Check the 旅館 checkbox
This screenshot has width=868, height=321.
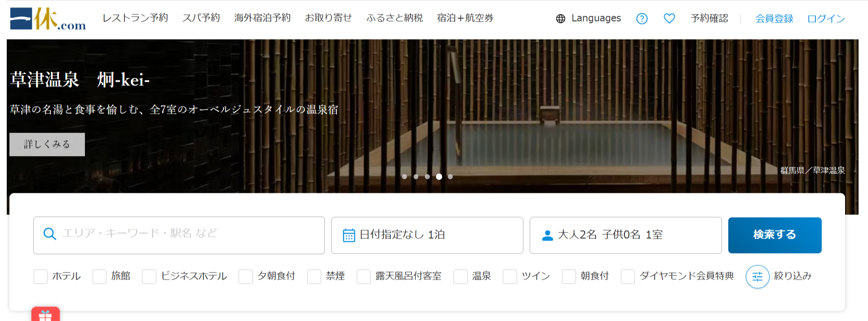(x=99, y=276)
